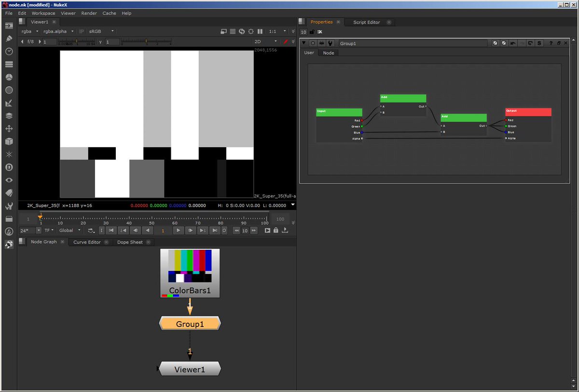Open the Deep nodes D icon
This screenshot has height=392, width=579.
pyautogui.click(x=9, y=167)
